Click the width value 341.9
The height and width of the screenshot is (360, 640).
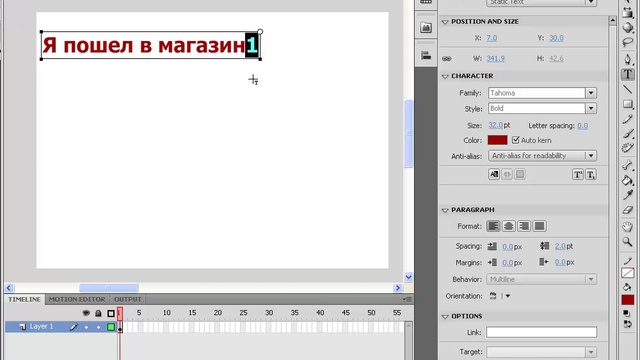coord(496,59)
